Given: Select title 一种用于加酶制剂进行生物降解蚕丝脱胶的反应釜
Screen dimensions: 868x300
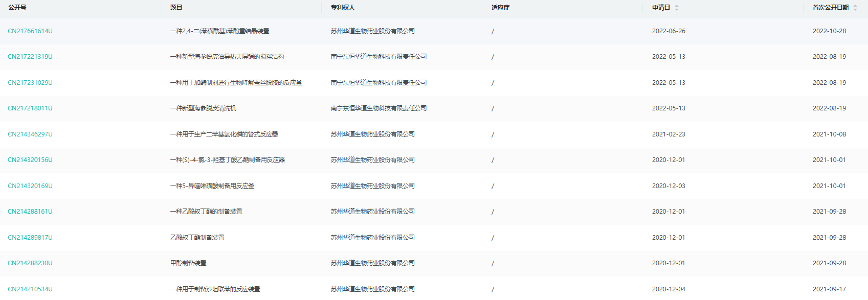Looking at the screenshot, I should point(236,83).
